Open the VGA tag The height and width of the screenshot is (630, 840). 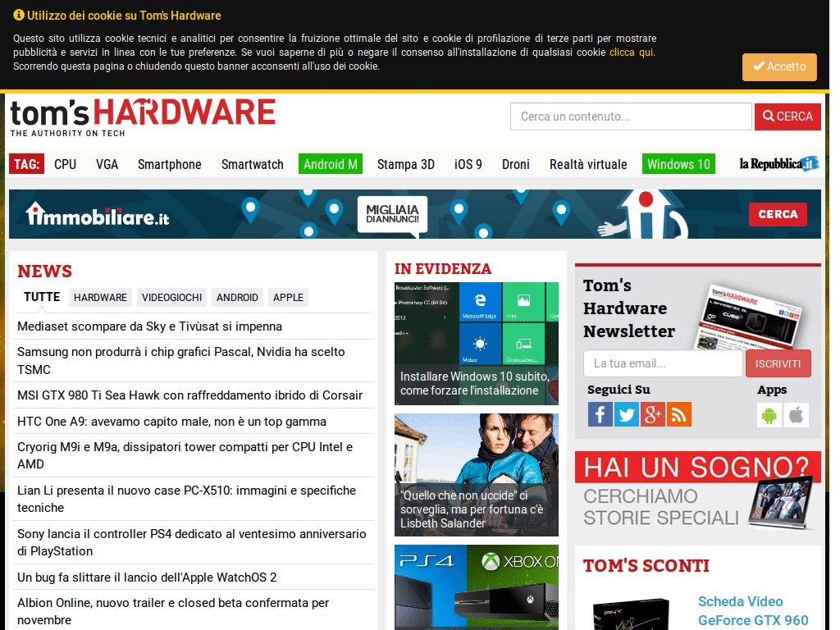[107, 164]
